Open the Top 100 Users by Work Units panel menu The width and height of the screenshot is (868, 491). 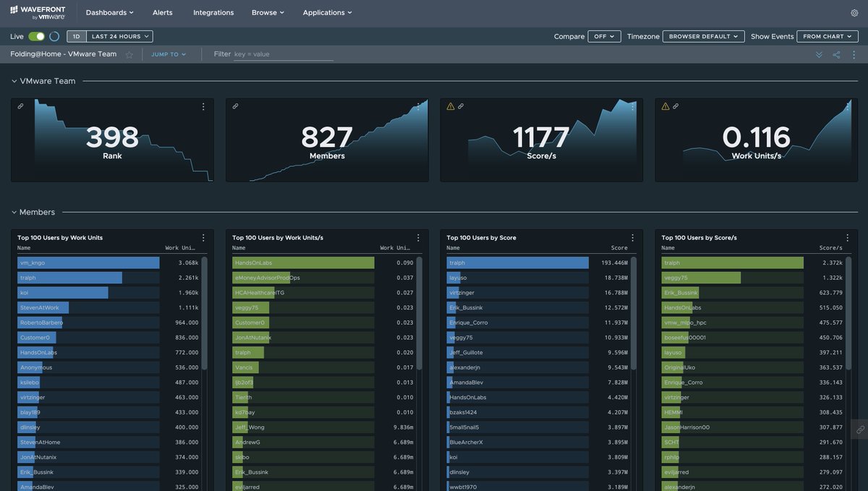pos(203,236)
